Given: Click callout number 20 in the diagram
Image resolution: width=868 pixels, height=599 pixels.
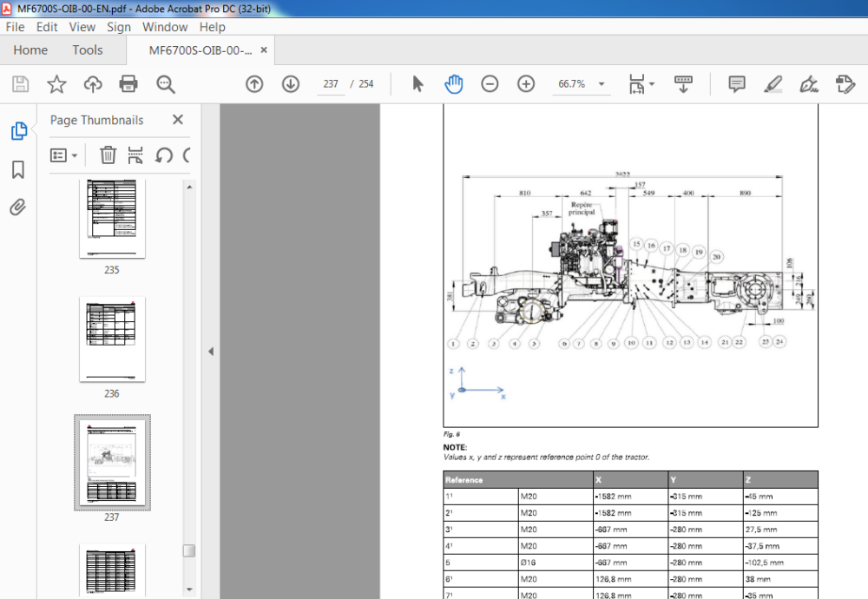Looking at the screenshot, I should 716,257.
